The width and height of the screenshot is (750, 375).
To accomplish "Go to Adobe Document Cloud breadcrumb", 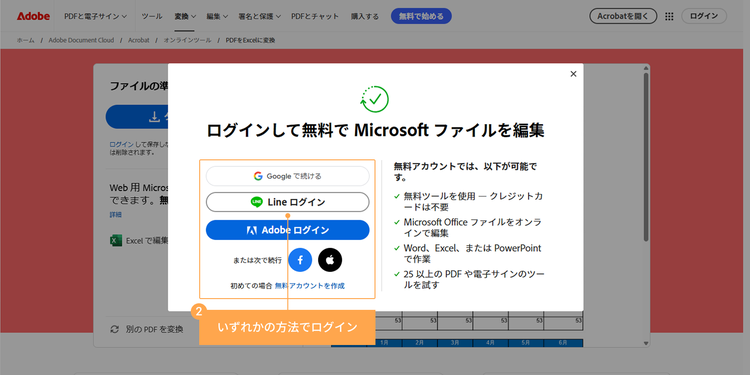I will [x=81, y=40].
